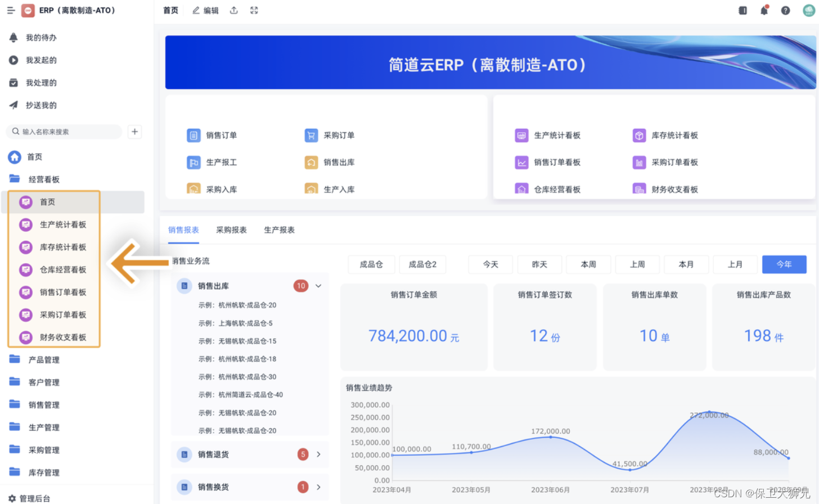Open the 采购订单看板 card icon
Image resolution: width=819 pixels, height=504 pixels.
point(639,162)
